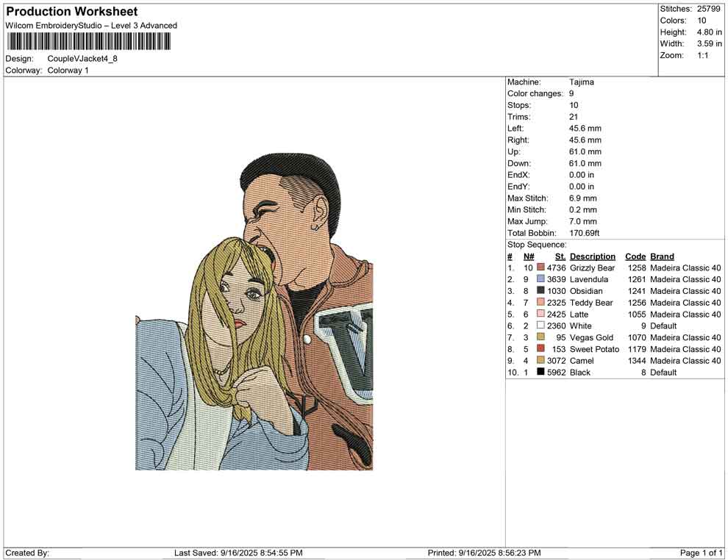The width and height of the screenshot is (728, 560).
Task: Pick the Obsidian color swatch
Action: pos(540,291)
